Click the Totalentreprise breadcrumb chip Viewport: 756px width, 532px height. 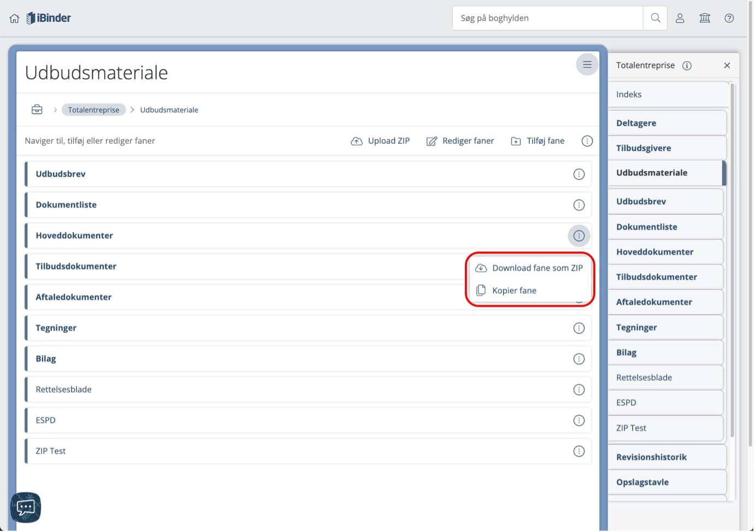(x=93, y=110)
